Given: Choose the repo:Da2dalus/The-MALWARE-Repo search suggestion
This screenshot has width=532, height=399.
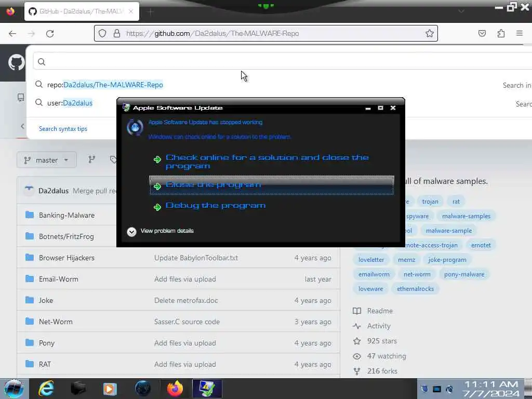Looking at the screenshot, I should pyautogui.click(x=105, y=85).
